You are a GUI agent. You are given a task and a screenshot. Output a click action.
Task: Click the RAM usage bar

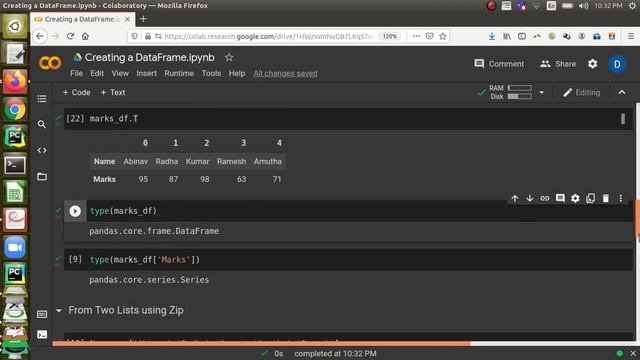tap(520, 88)
